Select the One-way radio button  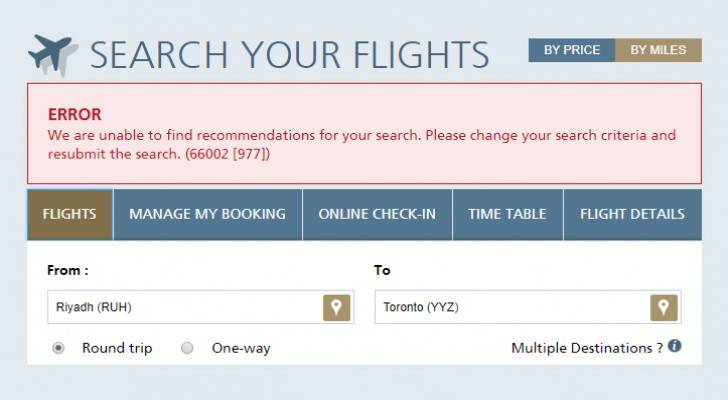[187, 348]
